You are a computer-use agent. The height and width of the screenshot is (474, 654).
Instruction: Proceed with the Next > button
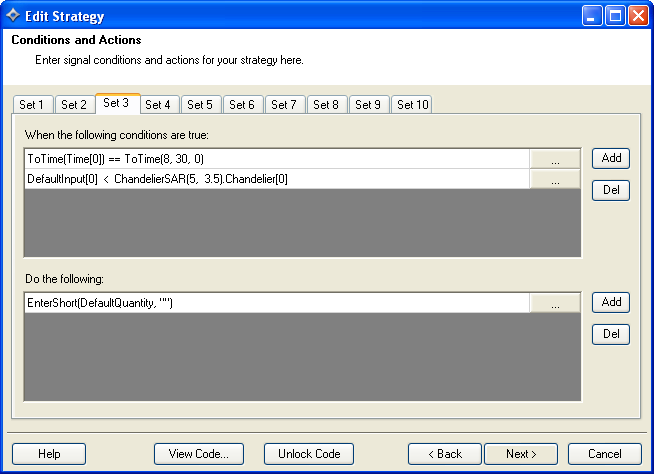point(521,454)
